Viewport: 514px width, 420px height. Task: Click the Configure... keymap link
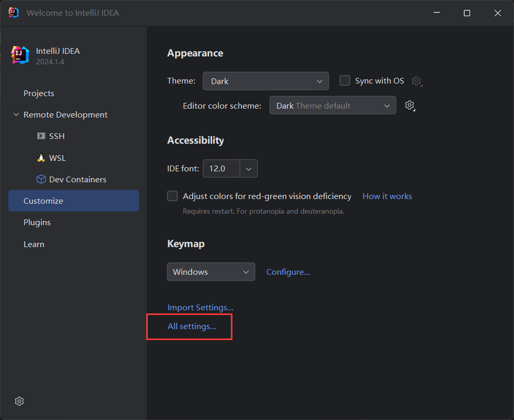coord(288,272)
